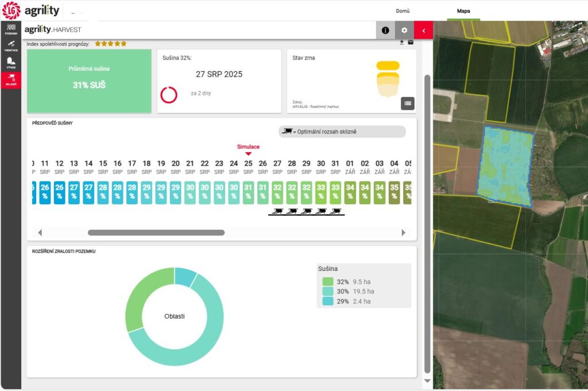Select the Sklizeň harvest sidebar icon

point(10,80)
